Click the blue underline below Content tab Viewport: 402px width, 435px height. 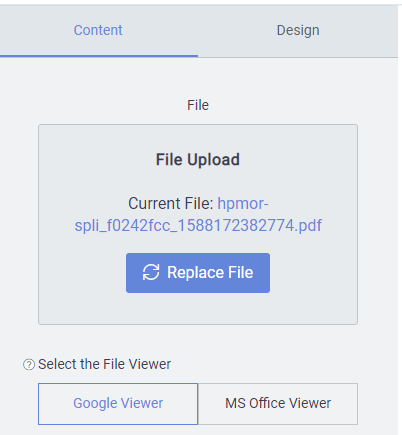pyautogui.click(x=99, y=56)
